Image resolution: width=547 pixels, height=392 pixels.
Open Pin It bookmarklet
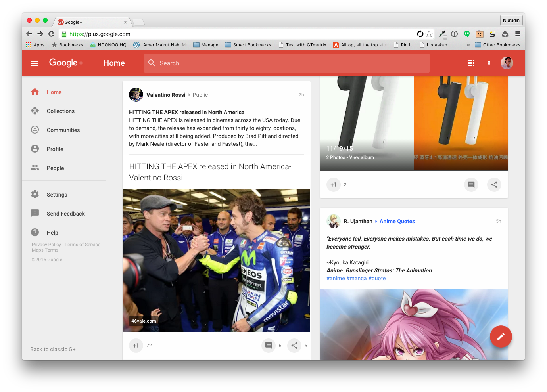403,45
